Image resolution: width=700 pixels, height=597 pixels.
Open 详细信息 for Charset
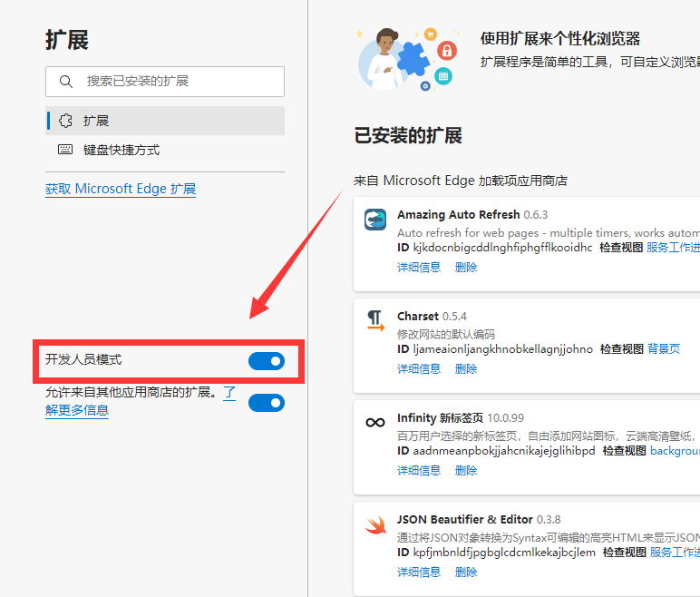click(x=419, y=368)
